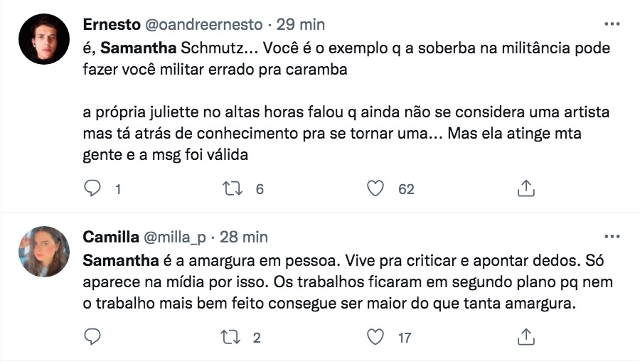Like Ernesto's tweet
640x364 pixels.
[x=375, y=188]
